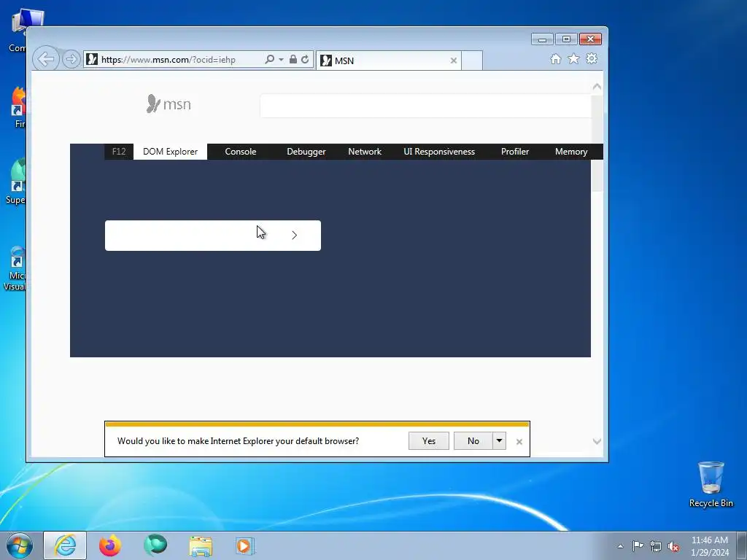The height and width of the screenshot is (560, 747).
Task: Open a new blank tab
Action: [x=472, y=61]
